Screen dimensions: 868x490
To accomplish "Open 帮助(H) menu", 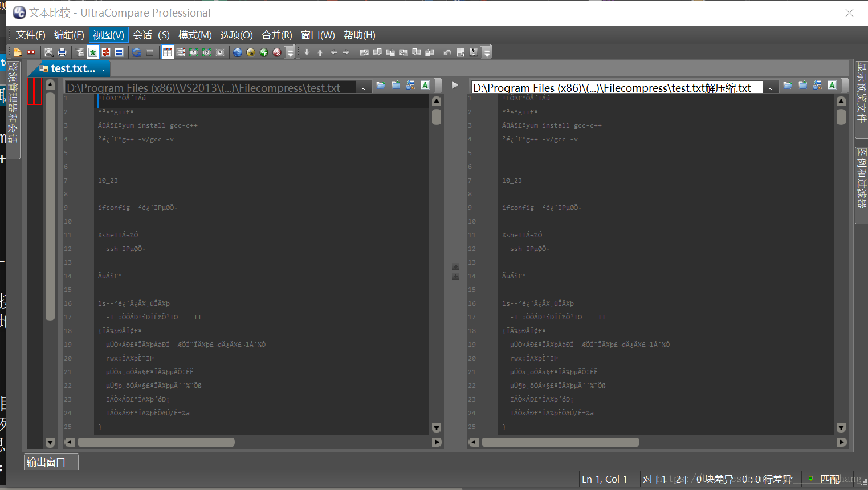I will (359, 35).
